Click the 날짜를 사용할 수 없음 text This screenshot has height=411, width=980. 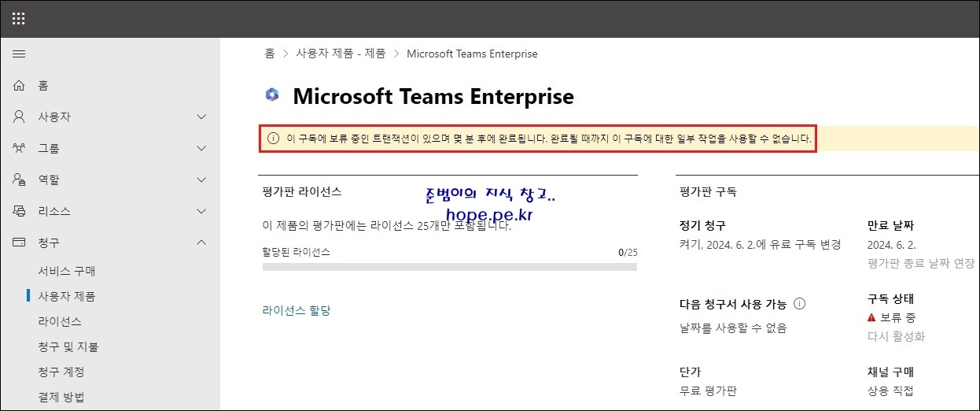point(732,328)
